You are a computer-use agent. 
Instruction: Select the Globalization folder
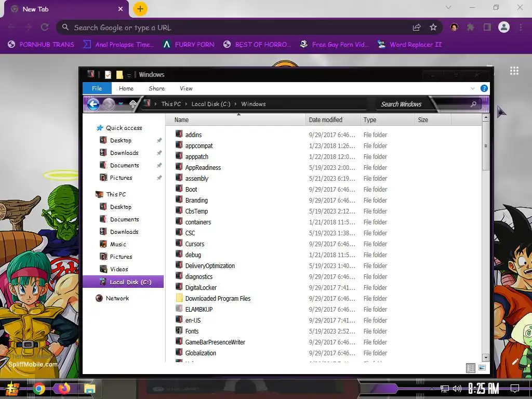201,353
